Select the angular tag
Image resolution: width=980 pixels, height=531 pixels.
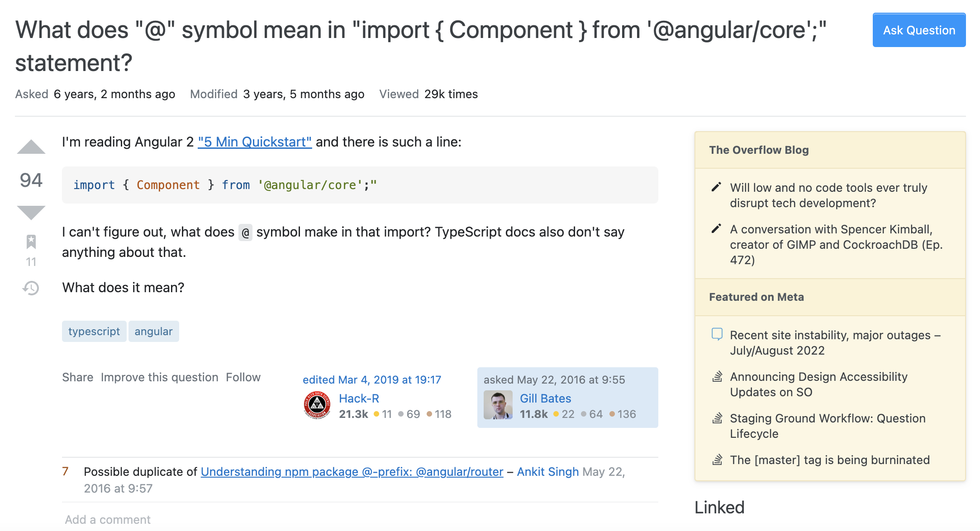coord(153,332)
